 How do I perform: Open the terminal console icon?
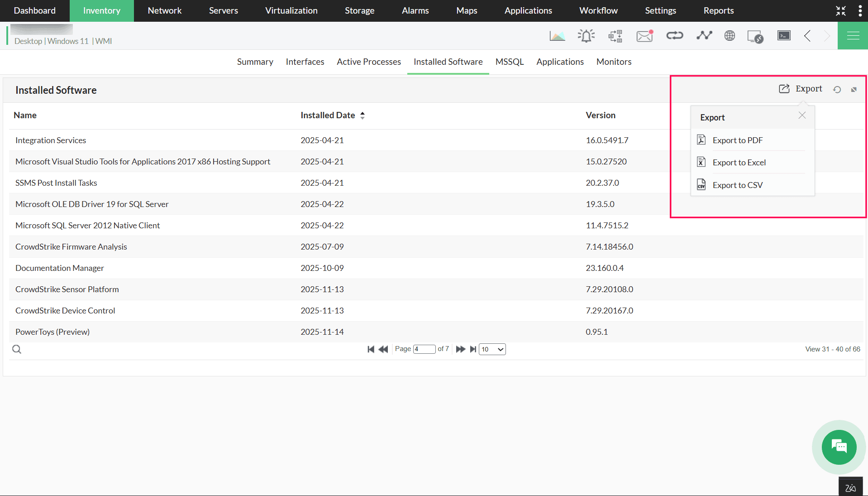tap(784, 35)
